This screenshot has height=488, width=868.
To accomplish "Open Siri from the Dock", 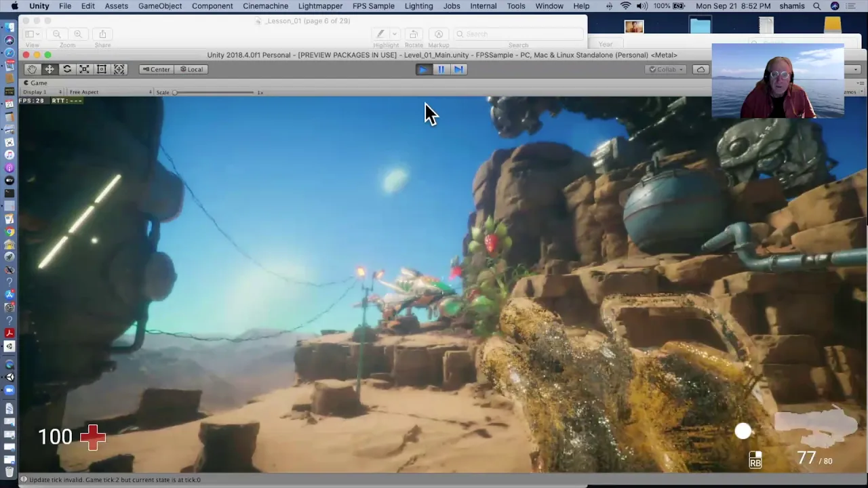I will click(9, 41).
